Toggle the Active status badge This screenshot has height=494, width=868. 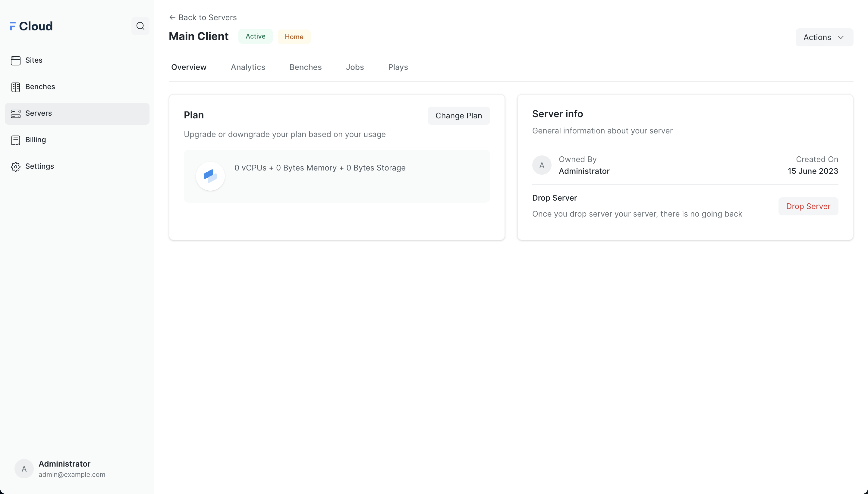coord(255,36)
